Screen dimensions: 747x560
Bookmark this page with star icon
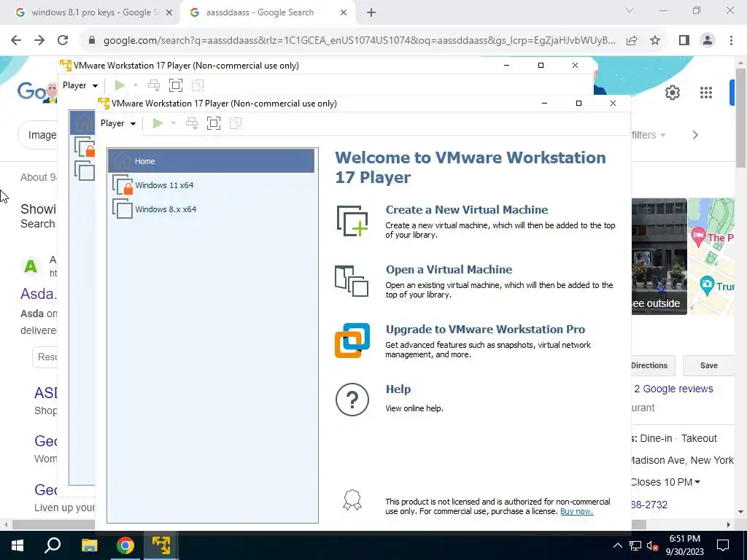click(x=655, y=41)
